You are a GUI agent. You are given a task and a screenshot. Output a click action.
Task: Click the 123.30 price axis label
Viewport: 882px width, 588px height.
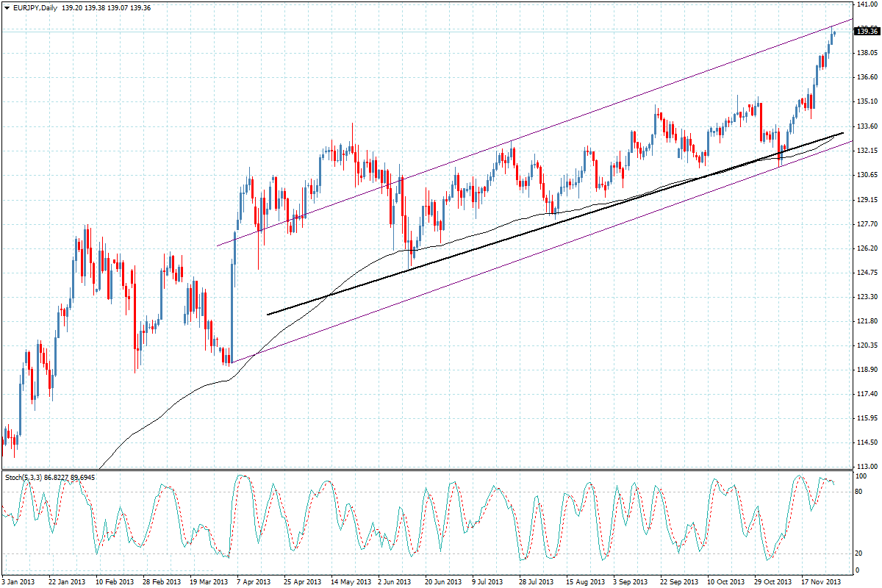(x=867, y=297)
